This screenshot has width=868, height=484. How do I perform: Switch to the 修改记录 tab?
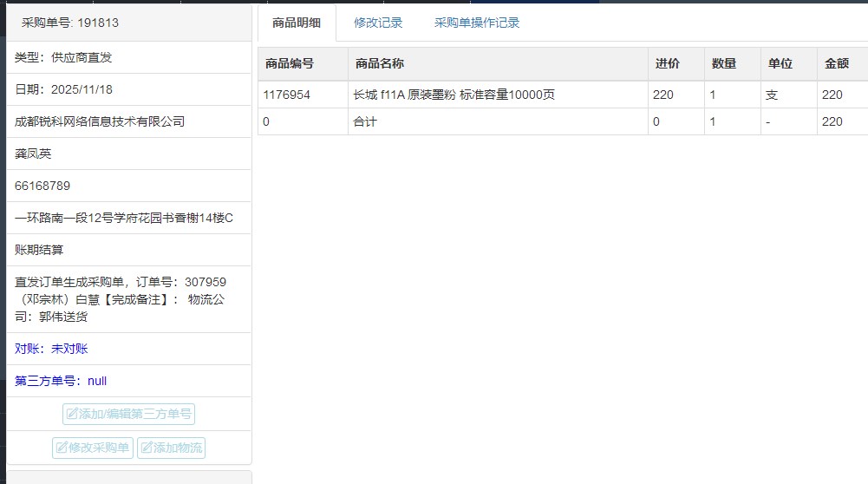point(378,23)
